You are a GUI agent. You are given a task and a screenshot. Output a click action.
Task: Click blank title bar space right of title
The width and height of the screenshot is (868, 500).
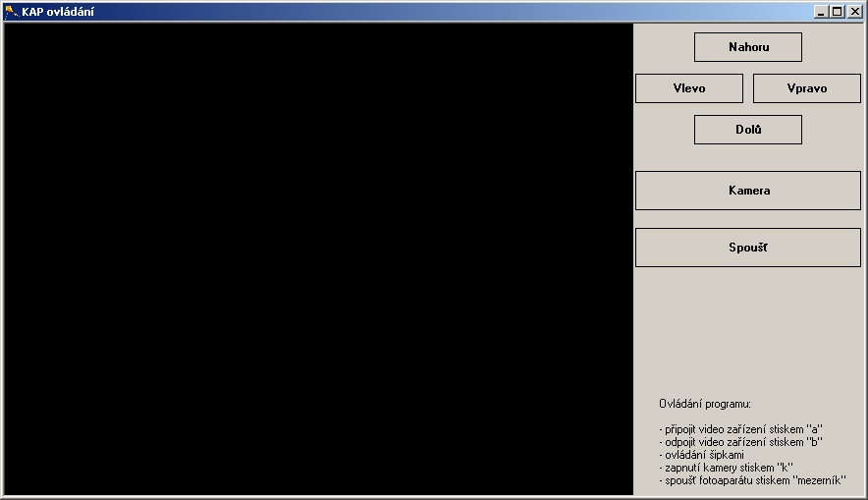(x=442, y=12)
